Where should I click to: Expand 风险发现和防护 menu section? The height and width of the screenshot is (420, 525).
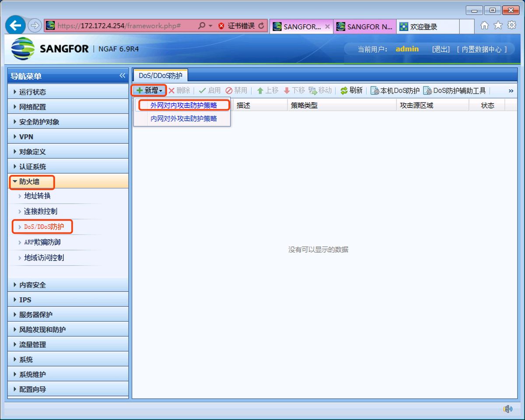click(x=68, y=329)
